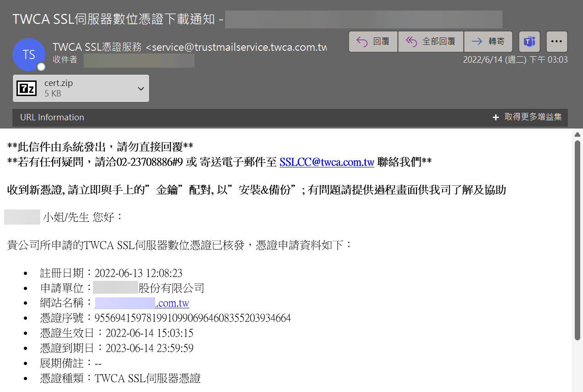The image size is (583, 392).
Task: Choose 全部回覆 to reply all
Action: pyautogui.click(x=431, y=42)
